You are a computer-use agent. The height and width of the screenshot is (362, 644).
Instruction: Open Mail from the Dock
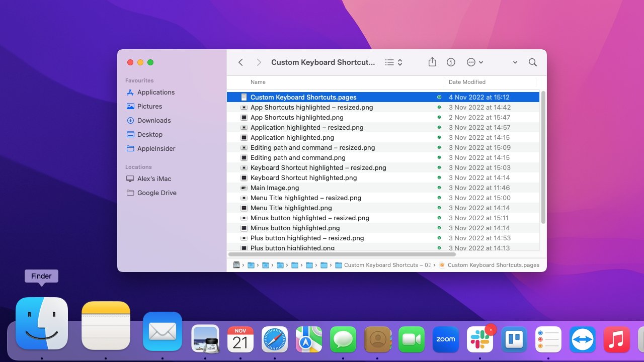coord(162,332)
